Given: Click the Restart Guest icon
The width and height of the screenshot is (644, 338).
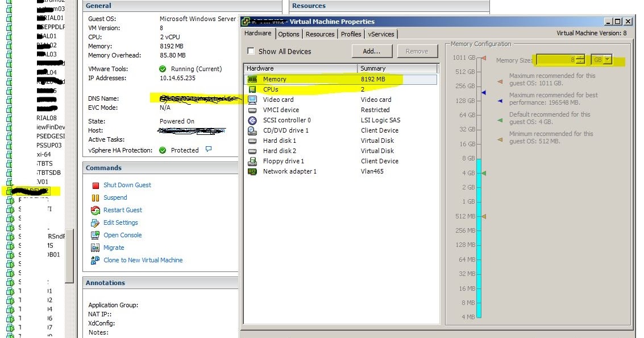Looking at the screenshot, I should pyautogui.click(x=95, y=211).
